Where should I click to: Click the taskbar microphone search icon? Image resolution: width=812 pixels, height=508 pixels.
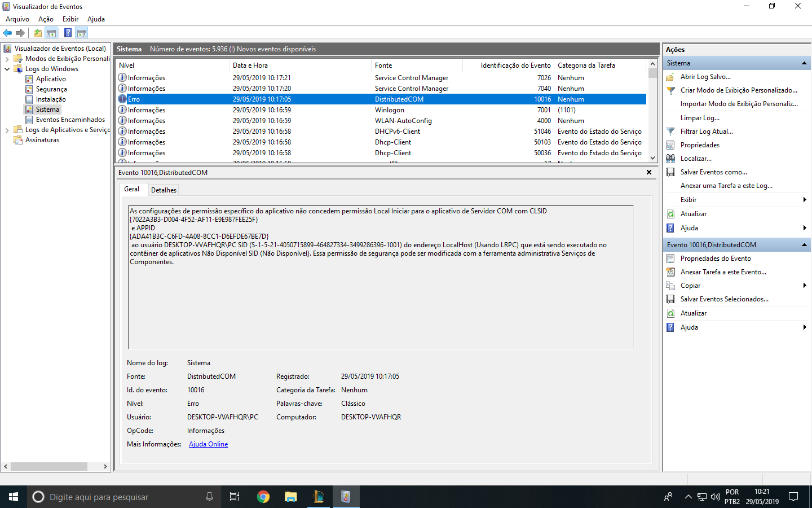pos(209,497)
